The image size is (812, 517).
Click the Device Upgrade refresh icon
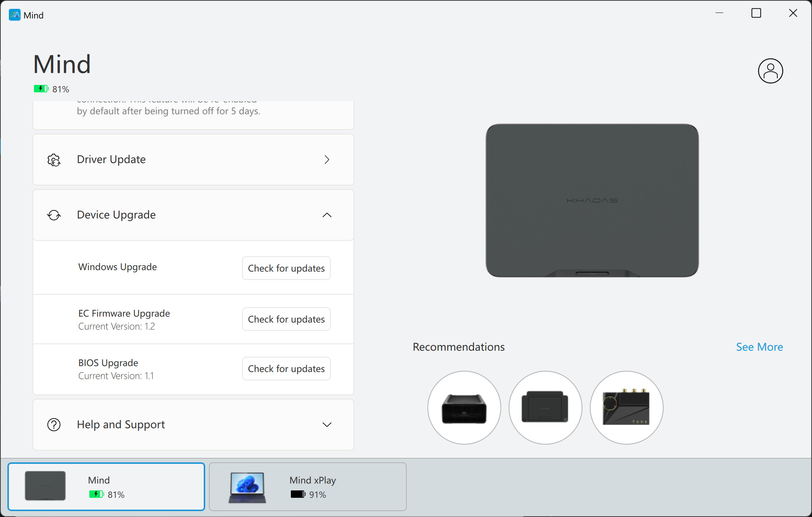54,215
